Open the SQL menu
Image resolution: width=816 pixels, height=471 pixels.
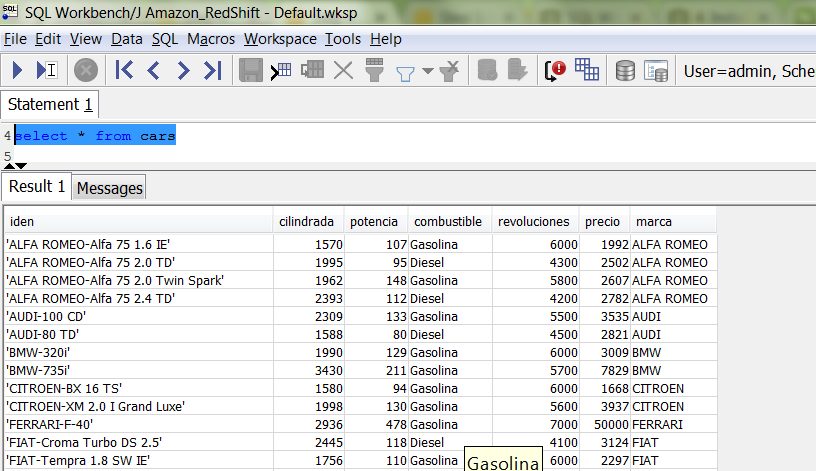165,39
